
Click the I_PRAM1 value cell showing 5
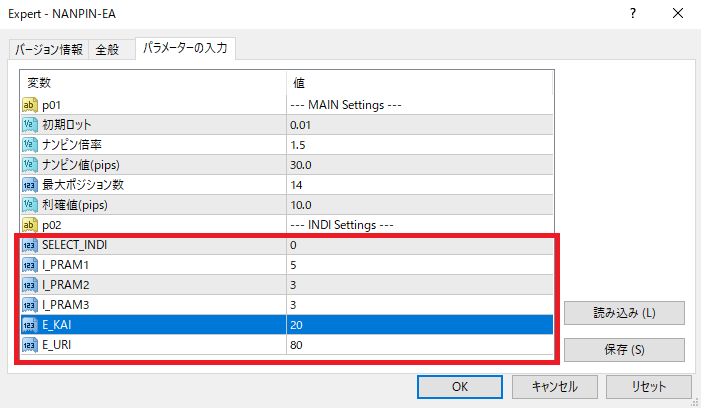420,265
